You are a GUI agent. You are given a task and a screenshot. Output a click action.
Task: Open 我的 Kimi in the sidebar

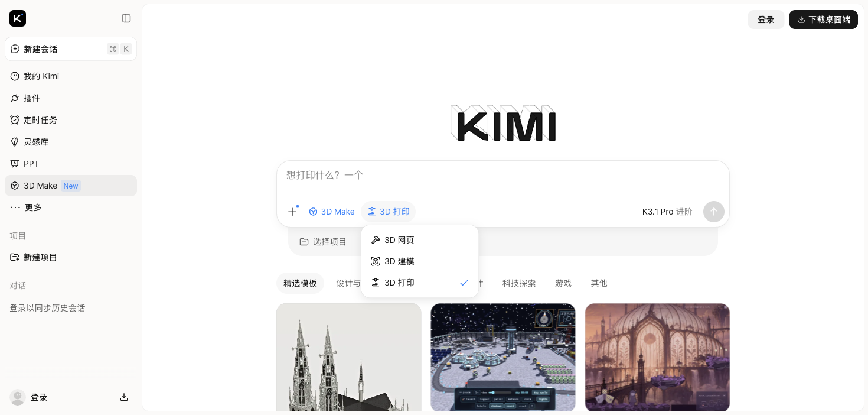71,76
